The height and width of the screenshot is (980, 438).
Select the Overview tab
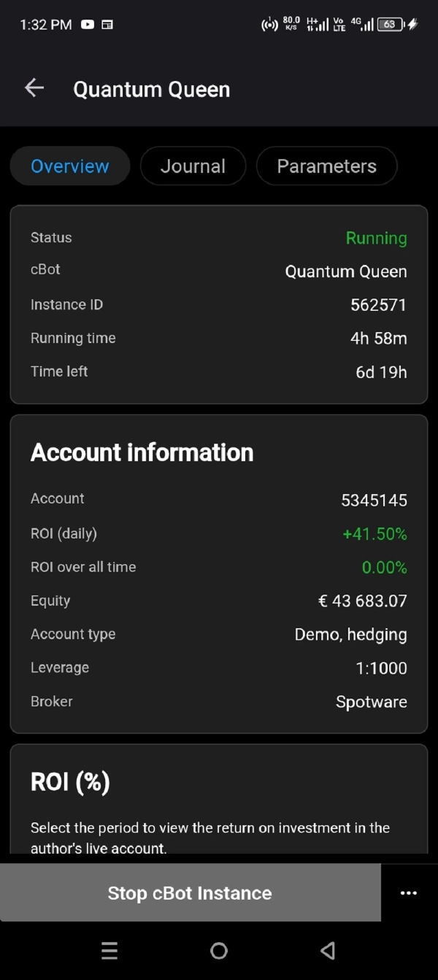tap(70, 166)
